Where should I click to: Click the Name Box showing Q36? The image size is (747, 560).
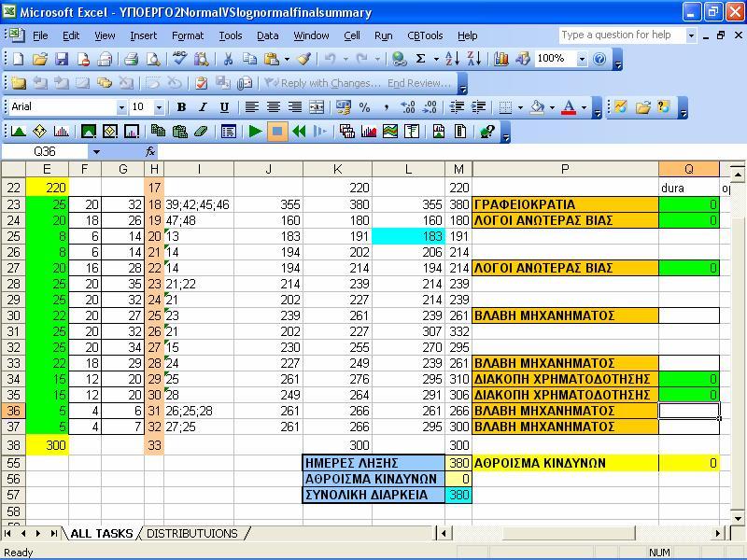45,152
